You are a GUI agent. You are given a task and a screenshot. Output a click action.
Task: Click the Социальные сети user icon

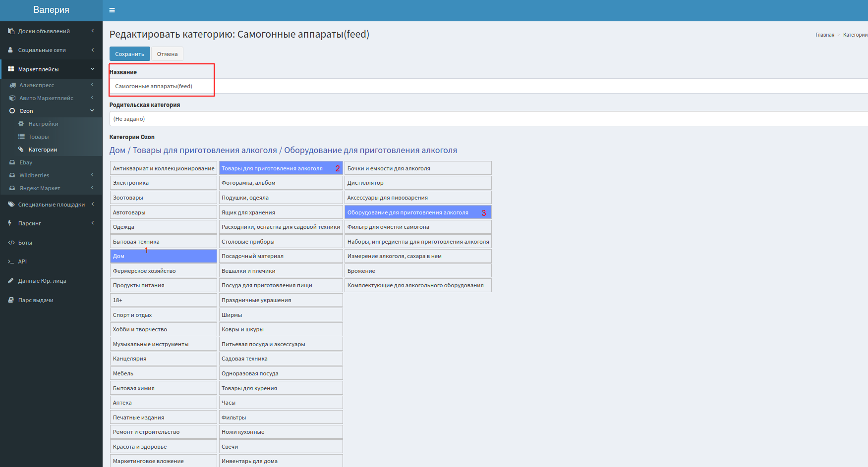pos(10,50)
